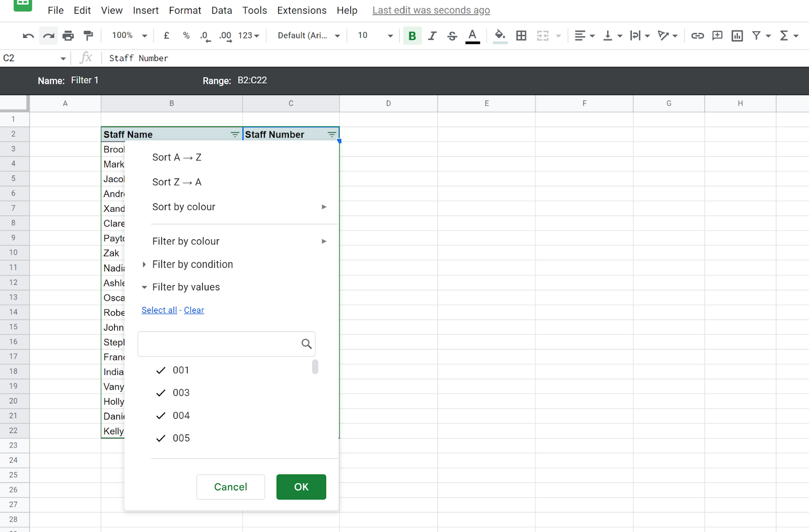Open horizontal align options
The width and height of the screenshot is (809, 532).
pos(585,35)
